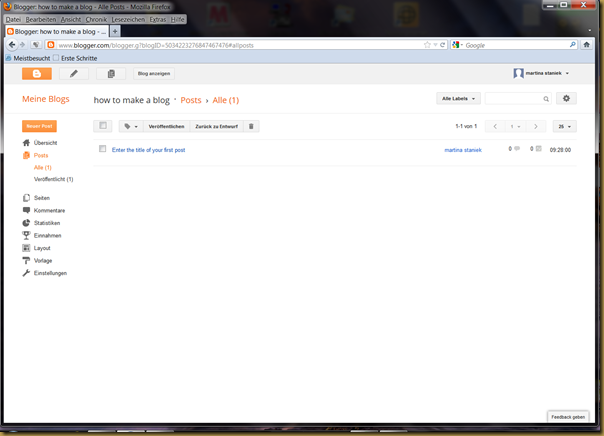The image size is (604, 436).
Task: Click the Blog anzeigen button
Action: click(x=154, y=74)
